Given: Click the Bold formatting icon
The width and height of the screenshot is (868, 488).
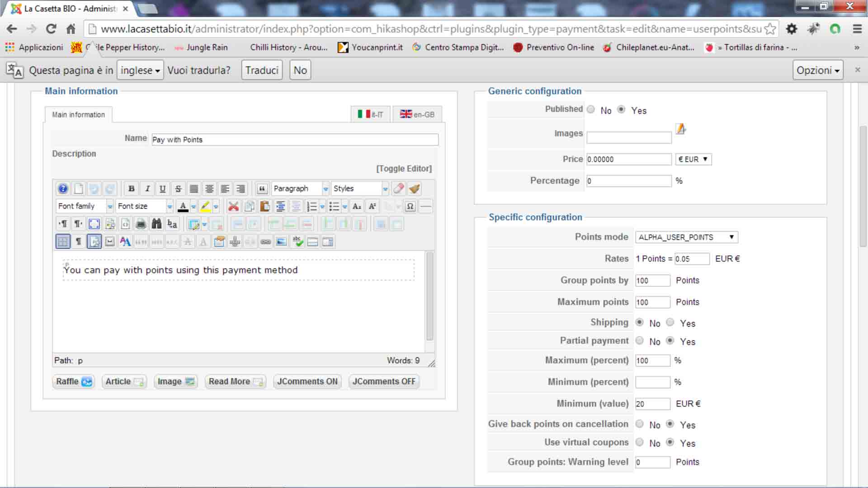Looking at the screenshot, I should click(131, 189).
